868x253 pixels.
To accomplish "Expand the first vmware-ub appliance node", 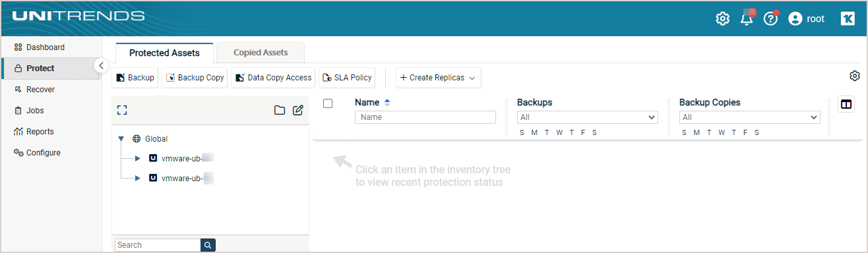I will [x=137, y=159].
